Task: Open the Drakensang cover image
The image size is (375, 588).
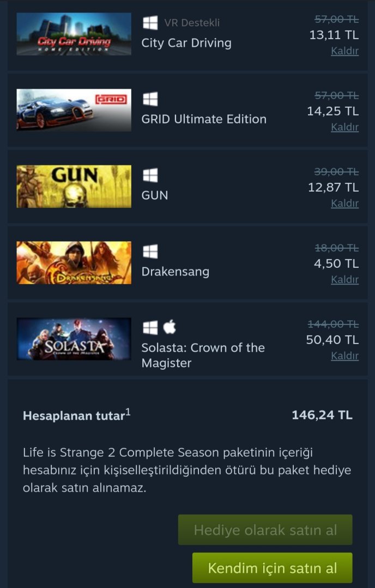Action: (74, 262)
